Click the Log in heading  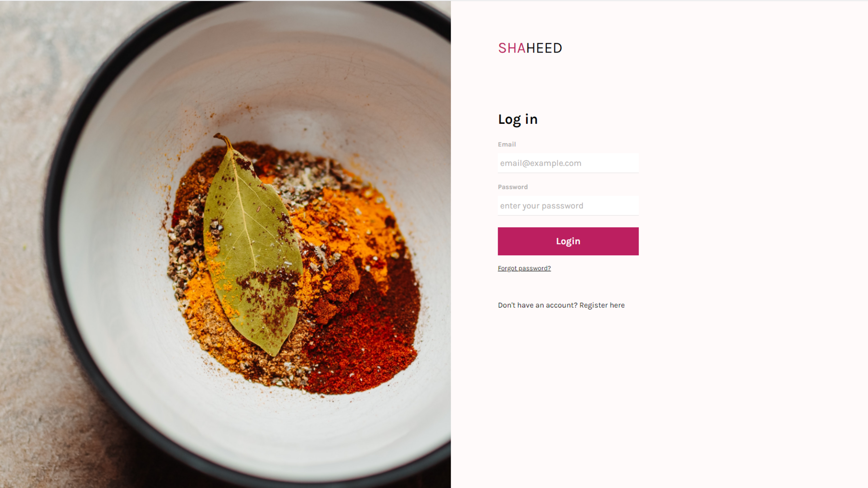click(x=517, y=119)
